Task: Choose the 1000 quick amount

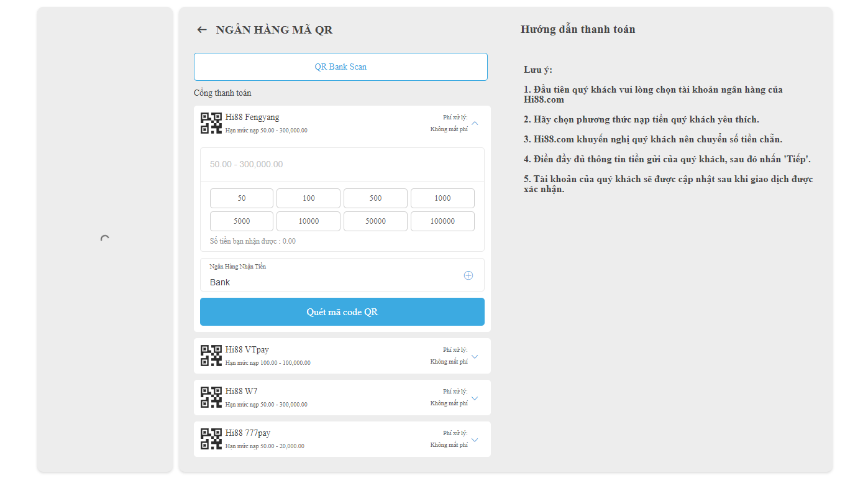Action: tap(443, 198)
